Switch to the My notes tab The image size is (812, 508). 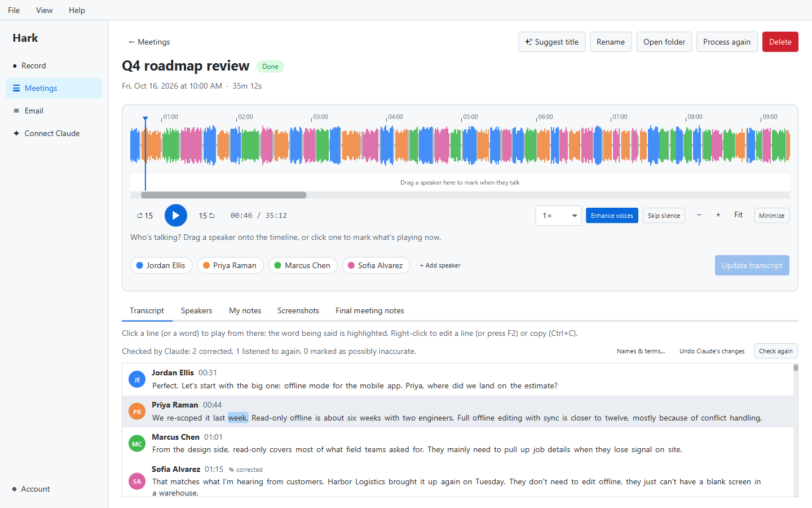[x=245, y=310]
